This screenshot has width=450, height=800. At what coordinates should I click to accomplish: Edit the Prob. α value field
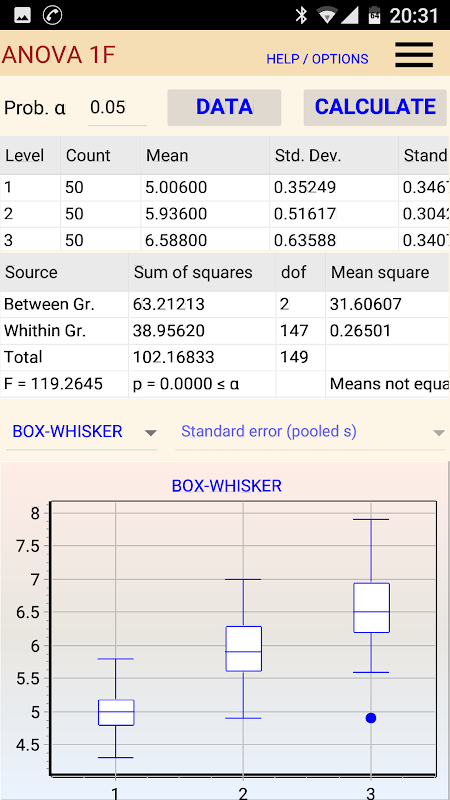(117, 108)
